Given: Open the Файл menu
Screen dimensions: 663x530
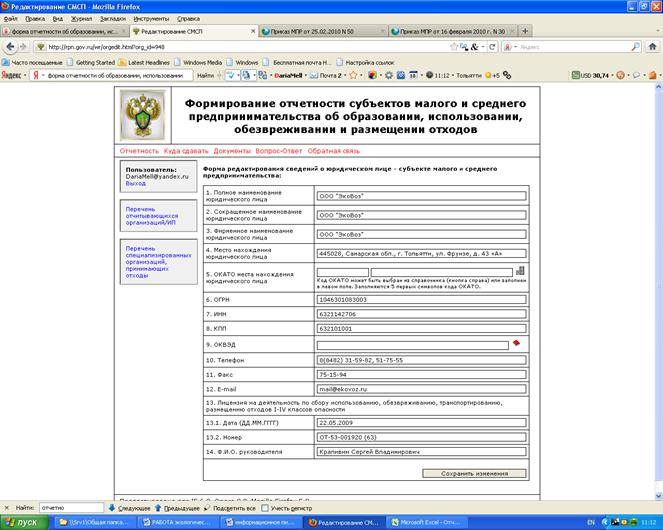Looking at the screenshot, I should click(11, 19).
